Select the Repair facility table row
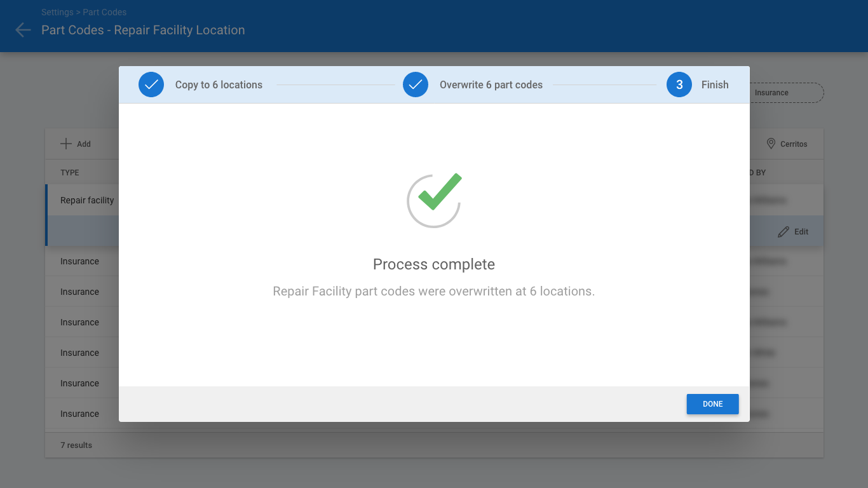Image resolution: width=868 pixels, height=488 pixels. click(x=87, y=200)
